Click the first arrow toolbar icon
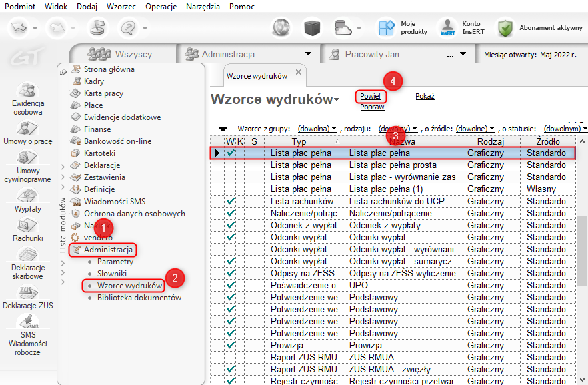The image size is (588, 385). point(19,28)
